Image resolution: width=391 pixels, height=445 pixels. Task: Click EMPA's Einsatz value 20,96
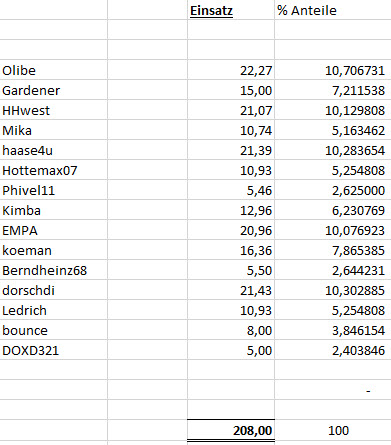231,230
